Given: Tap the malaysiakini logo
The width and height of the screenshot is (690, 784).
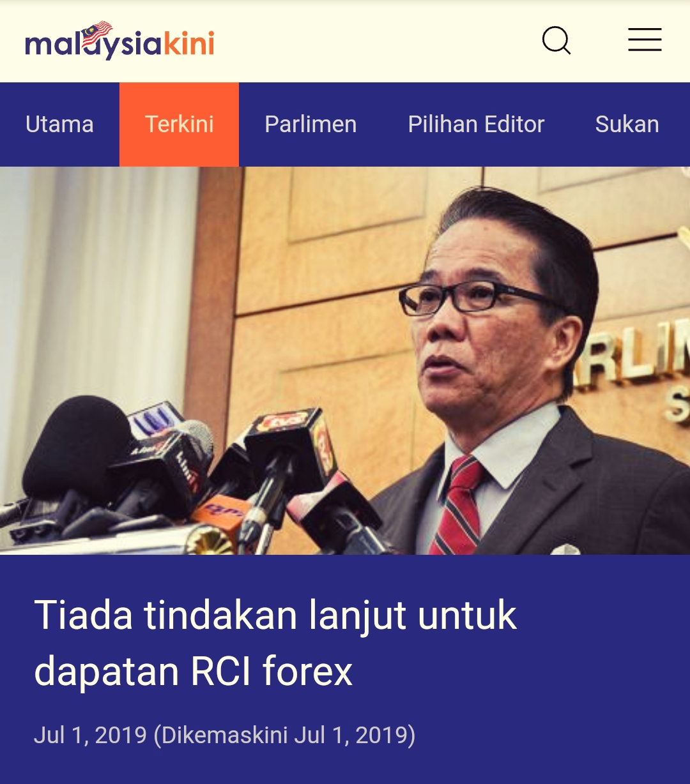Looking at the screenshot, I should tap(119, 41).
